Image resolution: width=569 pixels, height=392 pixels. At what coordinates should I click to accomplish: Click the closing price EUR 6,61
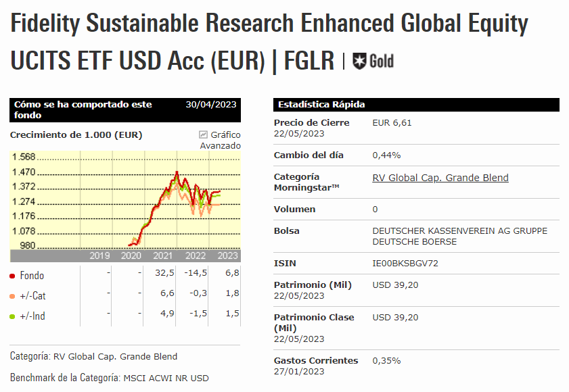coord(392,122)
